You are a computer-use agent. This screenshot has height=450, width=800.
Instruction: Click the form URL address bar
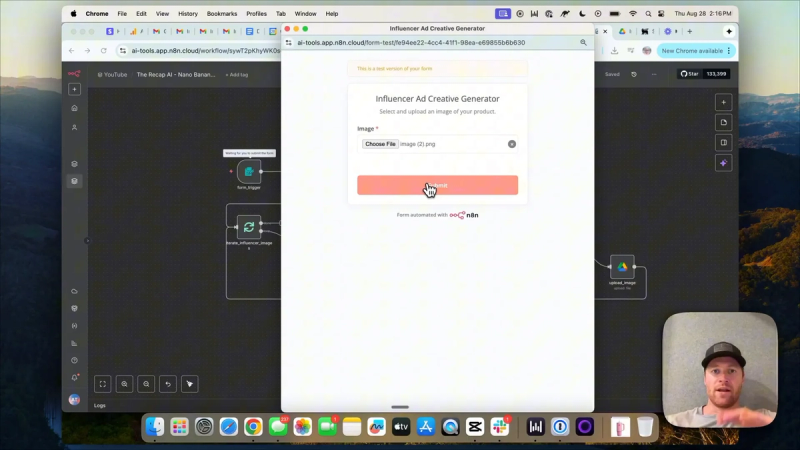pyautogui.click(x=411, y=43)
